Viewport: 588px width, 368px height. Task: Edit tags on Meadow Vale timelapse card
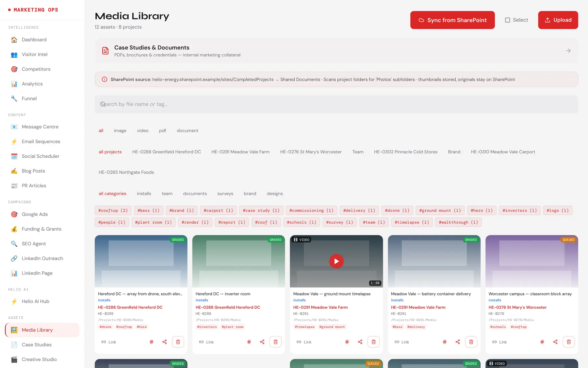[x=347, y=342]
